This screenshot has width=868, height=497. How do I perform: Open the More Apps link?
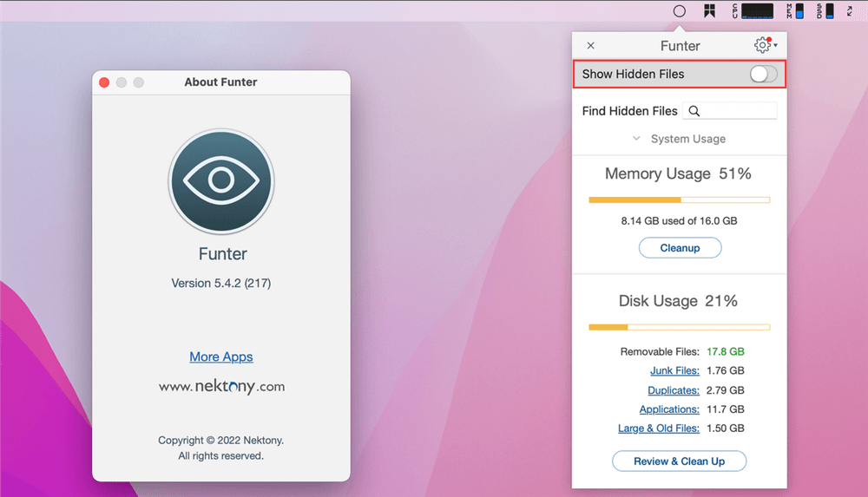coord(221,356)
